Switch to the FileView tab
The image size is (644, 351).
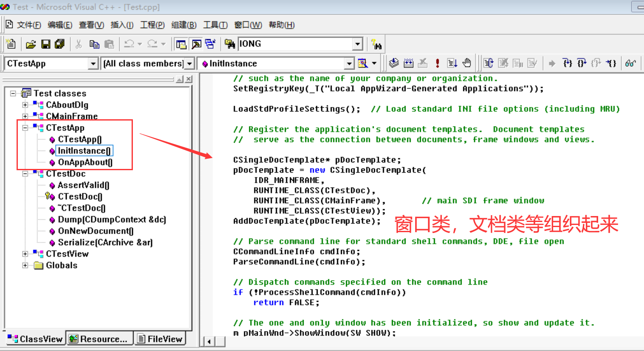pyautogui.click(x=160, y=339)
